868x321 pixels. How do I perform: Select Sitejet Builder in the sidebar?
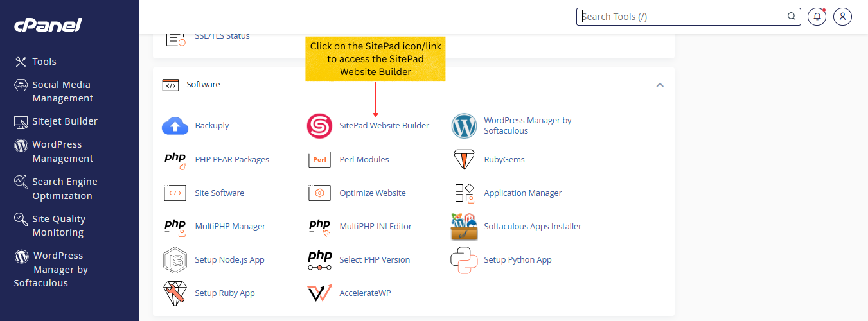[64, 121]
